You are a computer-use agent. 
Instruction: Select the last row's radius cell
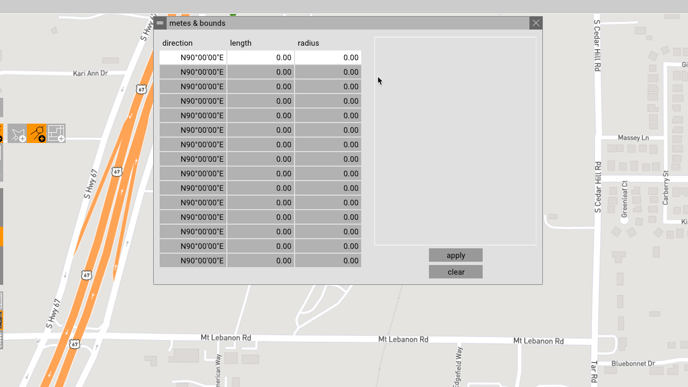[x=328, y=261]
